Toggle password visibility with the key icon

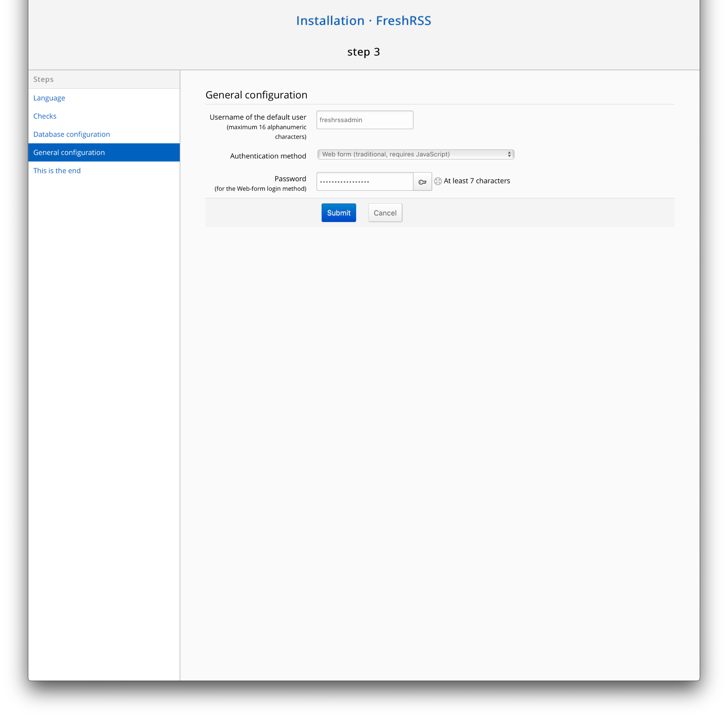coord(422,182)
